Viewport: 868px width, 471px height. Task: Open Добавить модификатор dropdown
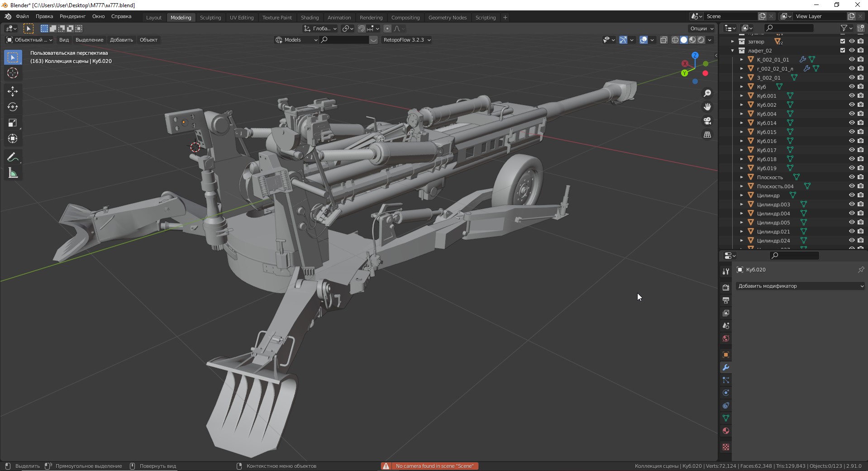pyautogui.click(x=800, y=286)
